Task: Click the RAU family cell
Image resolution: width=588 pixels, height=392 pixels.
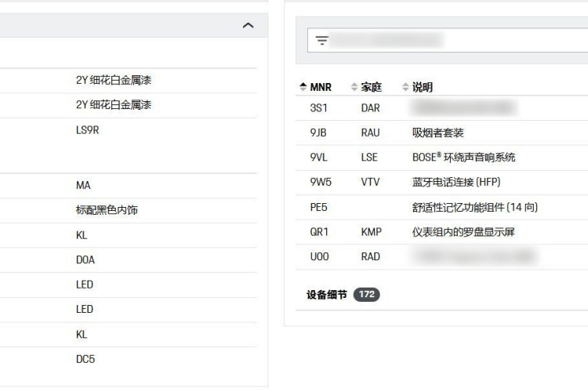Action: pyautogui.click(x=371, y=132)
